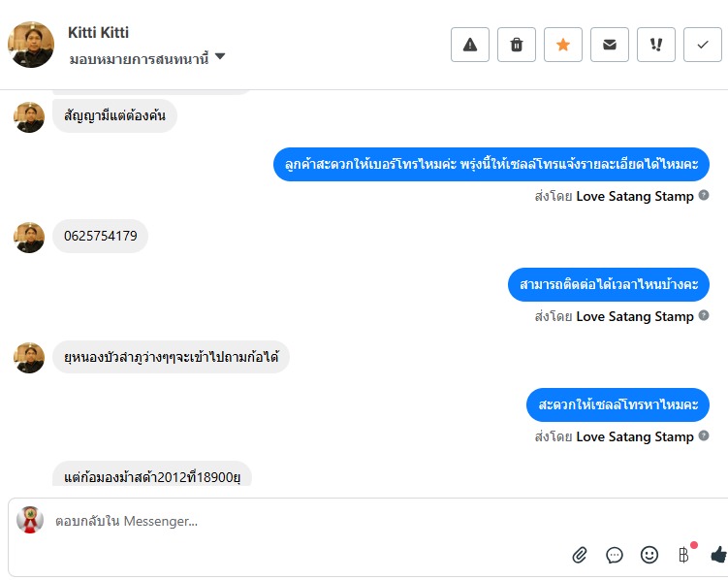Click the envelope mark-unread icon
The image size is (728, 580).
point(610,45)
